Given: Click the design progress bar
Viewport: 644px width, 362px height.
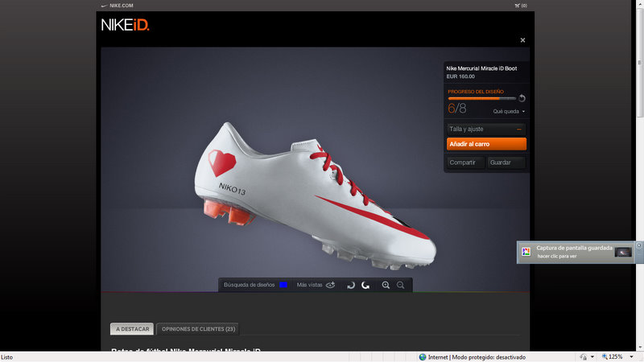Looking at the screenshot, I should click(481, 98).
